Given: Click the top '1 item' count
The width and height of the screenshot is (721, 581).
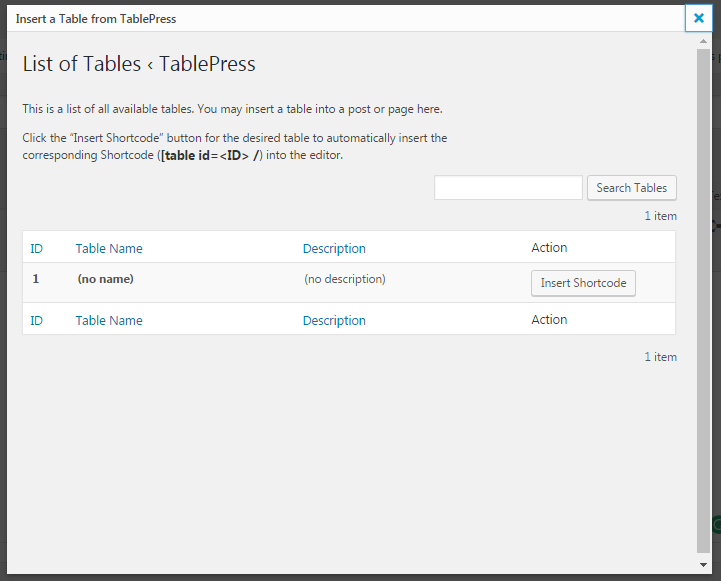Looking at the screenshot, I should tap(660, 216).
